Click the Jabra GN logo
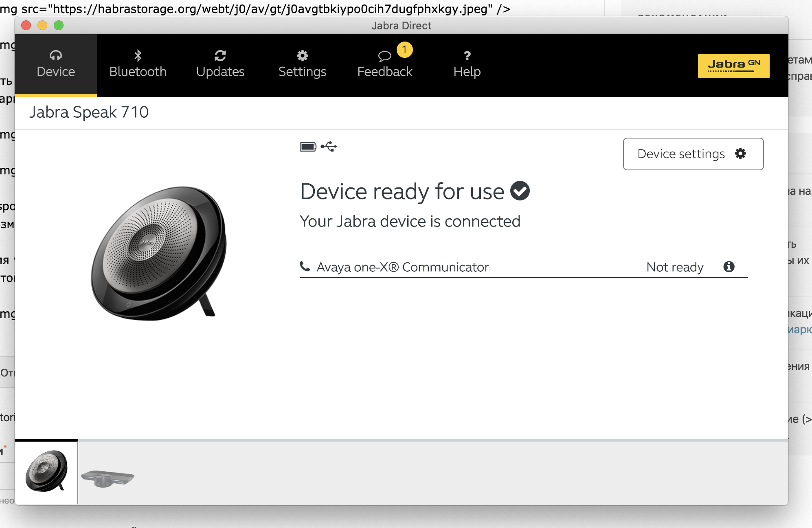This screenshot has width=812, height=528. (733, 66)
